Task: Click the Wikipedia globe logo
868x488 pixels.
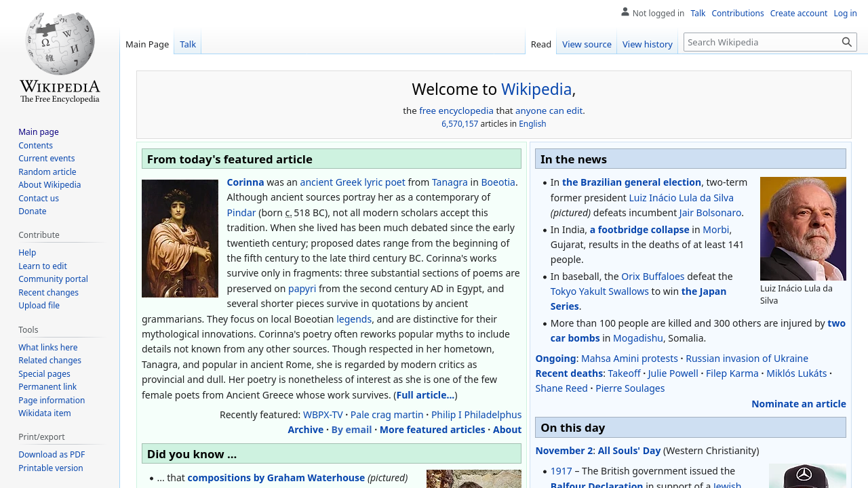Action: [x=60, y=58]
